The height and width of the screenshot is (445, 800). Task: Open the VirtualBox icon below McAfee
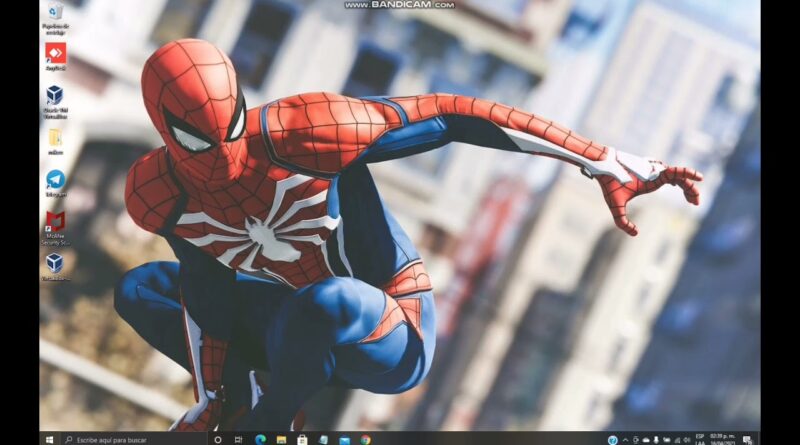coord(55,267)
